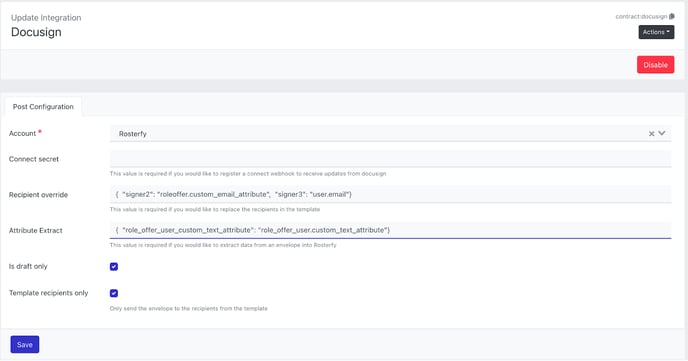Click the Docusign page heading
This screenshot has height=361, width=688.
point(36,32)
